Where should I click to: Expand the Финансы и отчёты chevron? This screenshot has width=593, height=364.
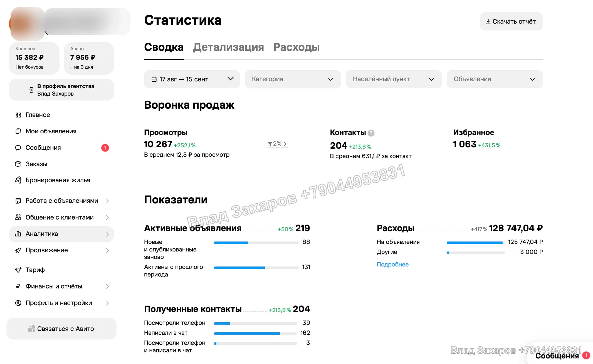coord(107,286)
